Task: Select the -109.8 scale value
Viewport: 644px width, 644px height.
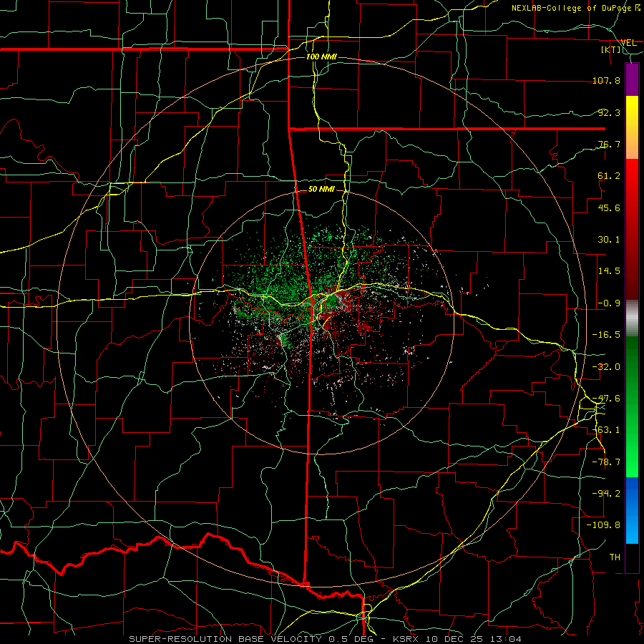Action: tap(604, 525)
